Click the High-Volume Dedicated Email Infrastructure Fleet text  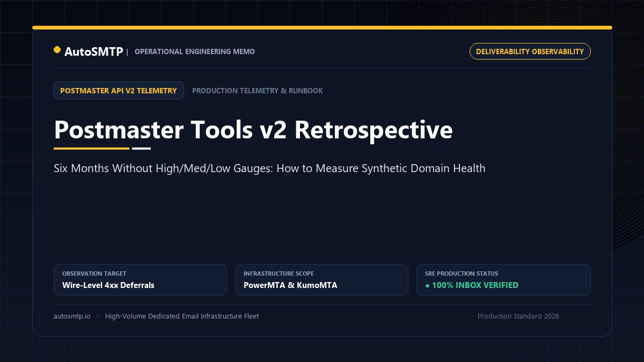pos(182,316)
